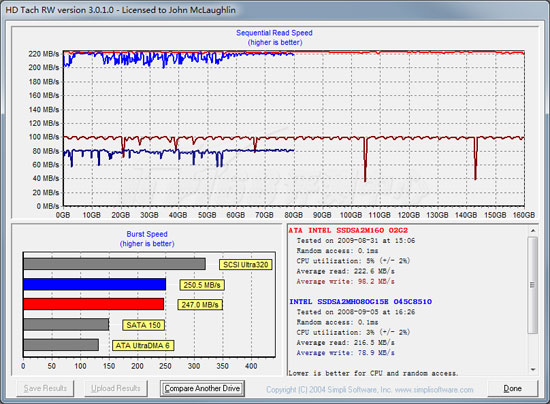Click the red 247.0 MB/s burst bar
This screenshot has height=404, width=550.
tap(94, 304)
